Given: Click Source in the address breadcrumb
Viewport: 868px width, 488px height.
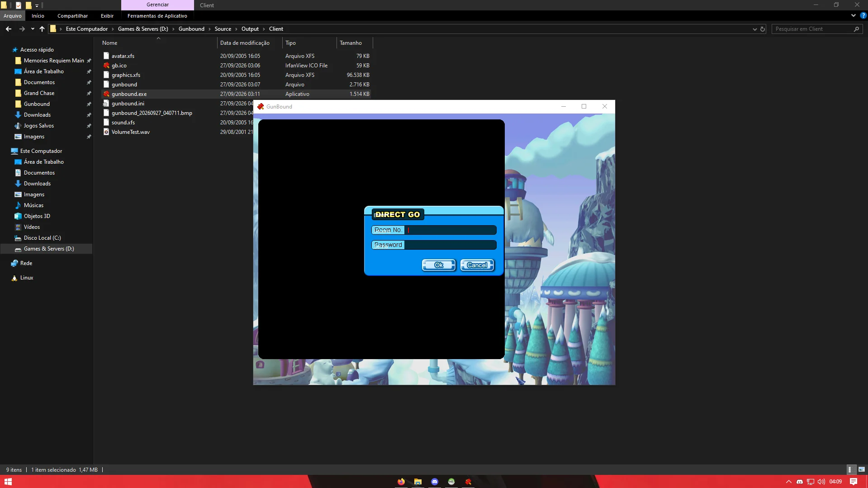Looking at the screenshot, I should [223, 29].
